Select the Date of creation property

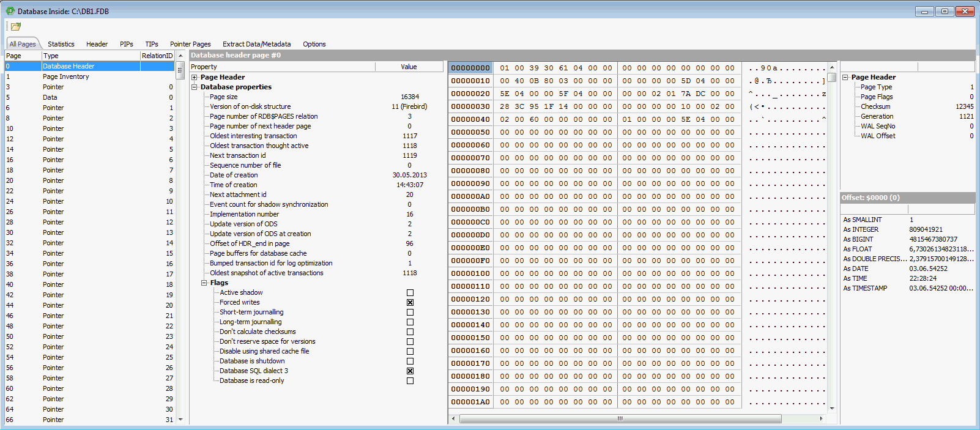[x=234, y=175]
